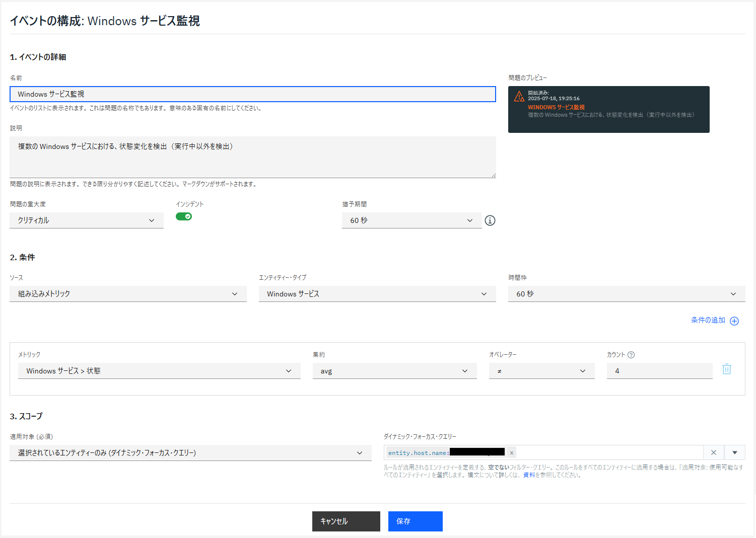Open the ソース dropdown
Screen dimensions: 756x538
tap(128, 294)
